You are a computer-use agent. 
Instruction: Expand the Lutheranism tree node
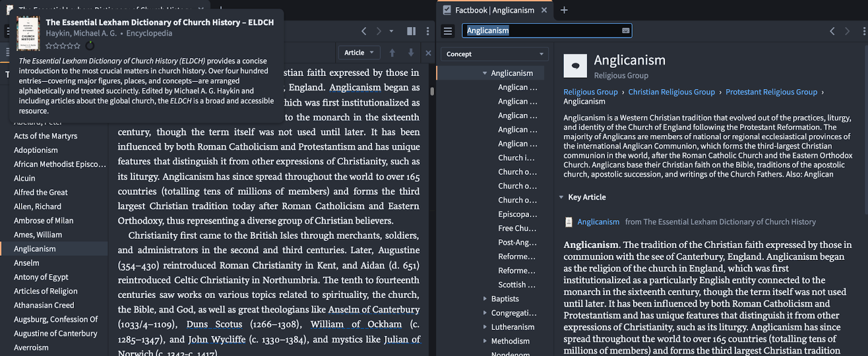coord(485,327)
